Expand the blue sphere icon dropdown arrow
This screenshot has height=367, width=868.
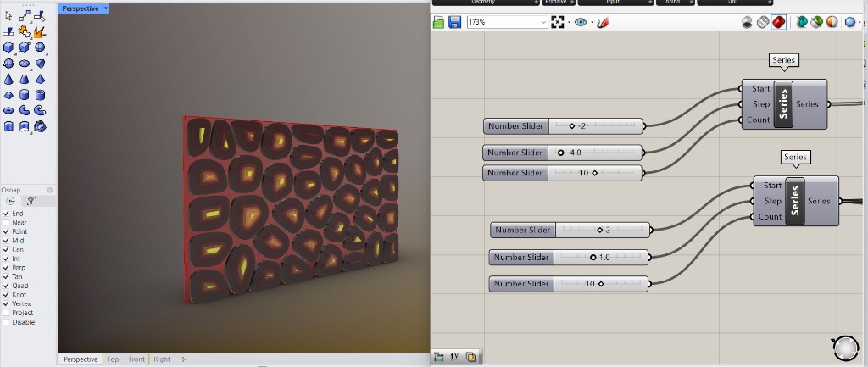tap(860, 23)
